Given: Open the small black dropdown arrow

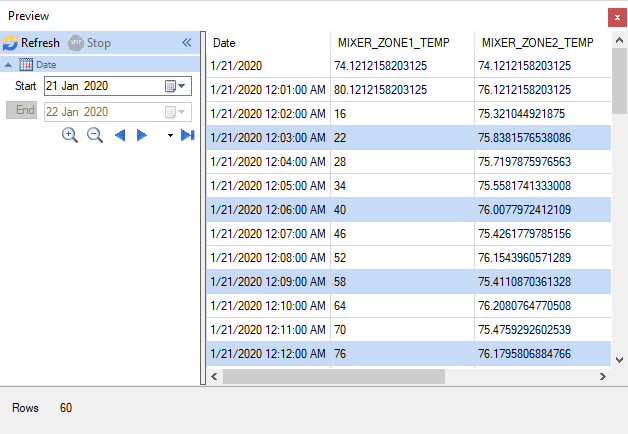Looking at the screenshot, I should [170, 135].
